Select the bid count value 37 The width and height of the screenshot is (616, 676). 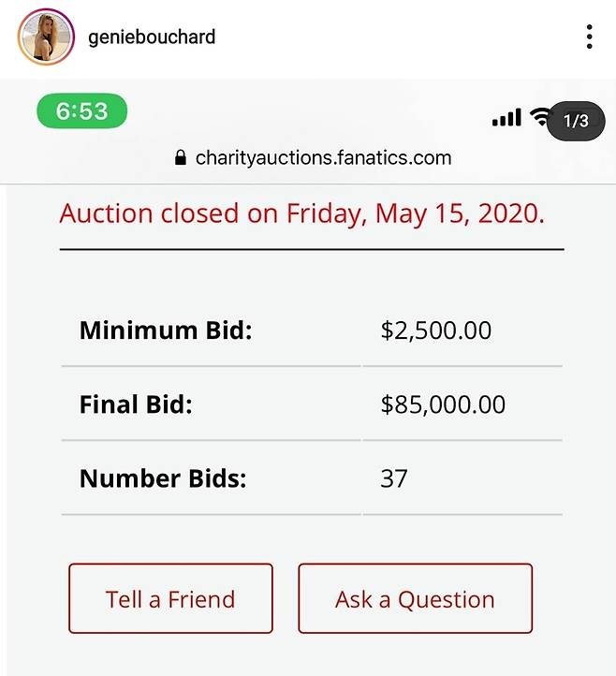[x=393, y=478]
